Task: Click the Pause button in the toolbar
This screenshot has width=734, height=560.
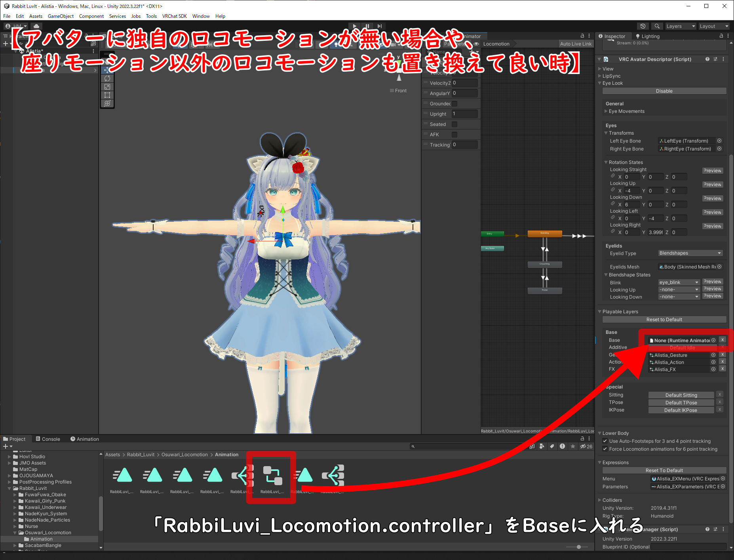Action: pyautogui.click(x=367, y=26)
